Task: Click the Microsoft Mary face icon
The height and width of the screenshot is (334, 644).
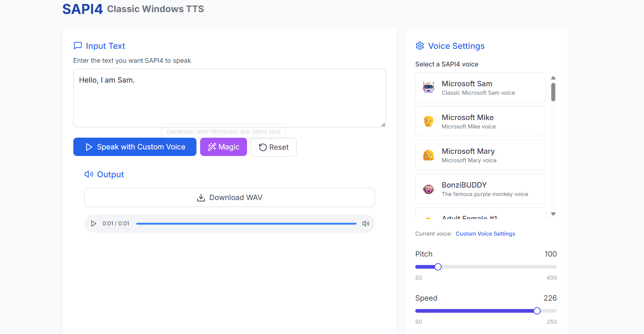Action: tap(428, 155)
